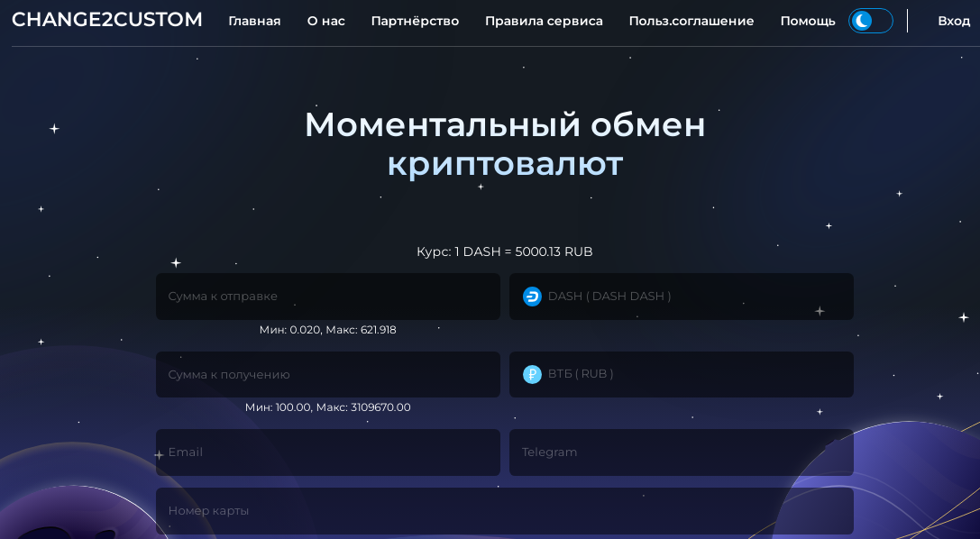This screenshot has height=539, width=980.
Task: Open Правила сервиса page
Action: pyautogui.click(x=544, y=22)
